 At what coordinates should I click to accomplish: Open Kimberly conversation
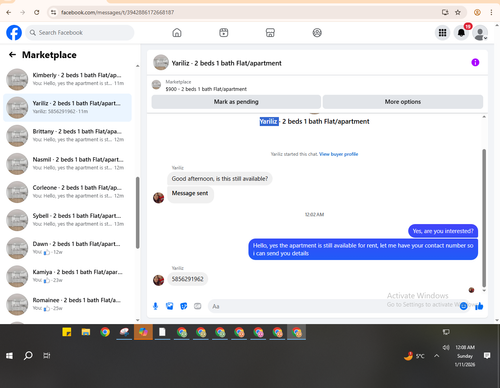click(67, 79)
